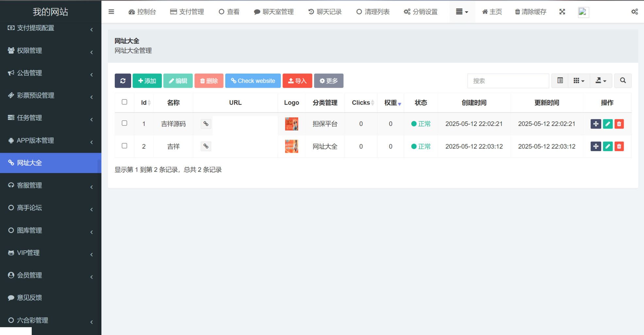Open the columns visibility dropdown
The width and height of the screenshot is (644, 335).
point(579,81)
